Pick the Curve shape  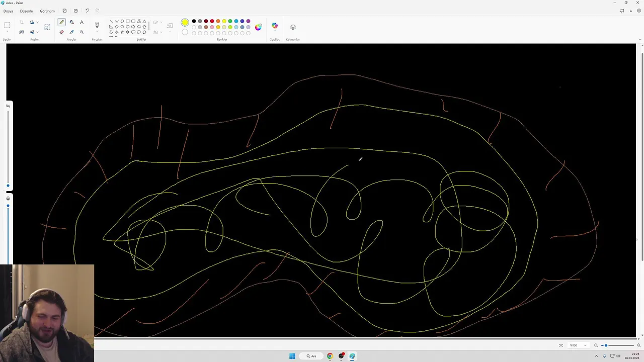click(116, 21)
